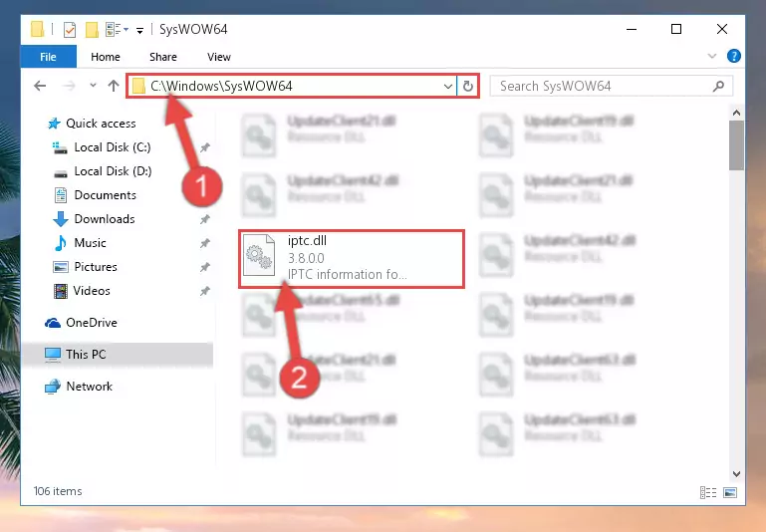Viewport: 766px width, 532px height.
Task: Click the OneDrive cloud icon in the sidebar
Action: [53, 323]
